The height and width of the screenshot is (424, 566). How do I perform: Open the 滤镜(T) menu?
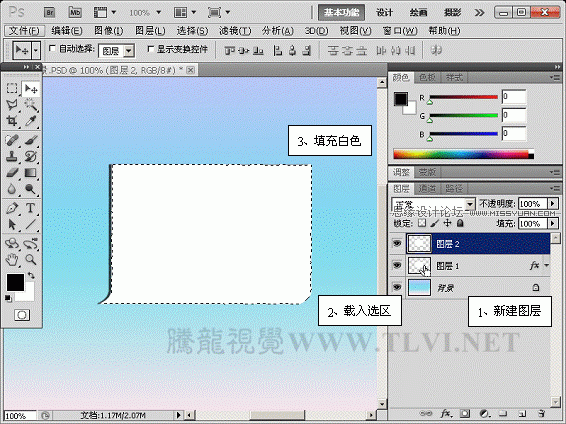point(235,31)
